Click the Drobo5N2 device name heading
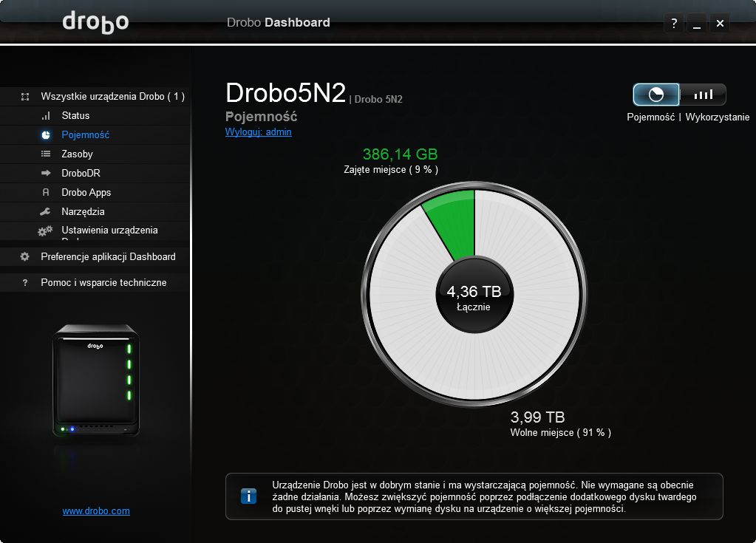The width and height of the screenshot is (756, 543). pyautogui.click(x=286, y=92)
